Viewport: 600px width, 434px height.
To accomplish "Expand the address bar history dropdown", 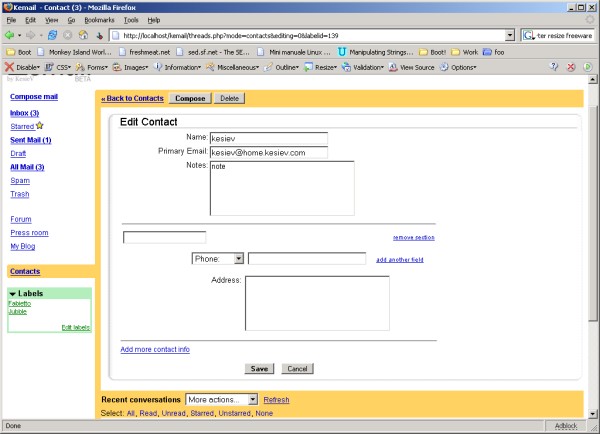I will [x=510, y=36].
